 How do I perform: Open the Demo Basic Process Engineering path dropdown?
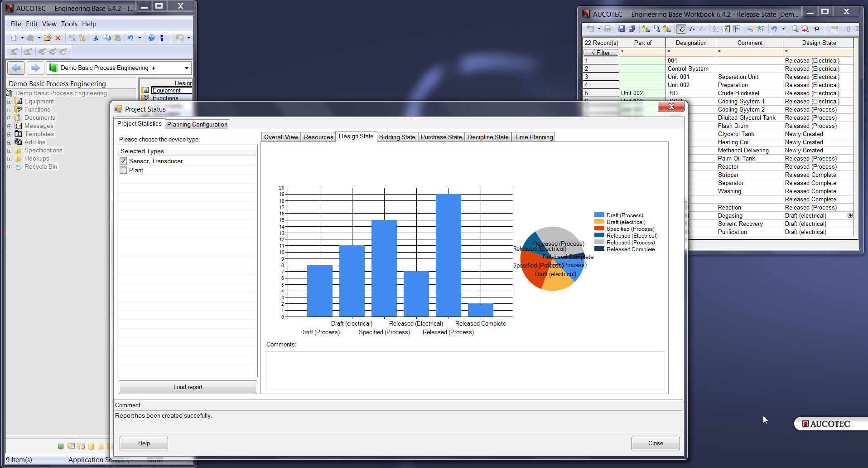(x=186, y=68)
